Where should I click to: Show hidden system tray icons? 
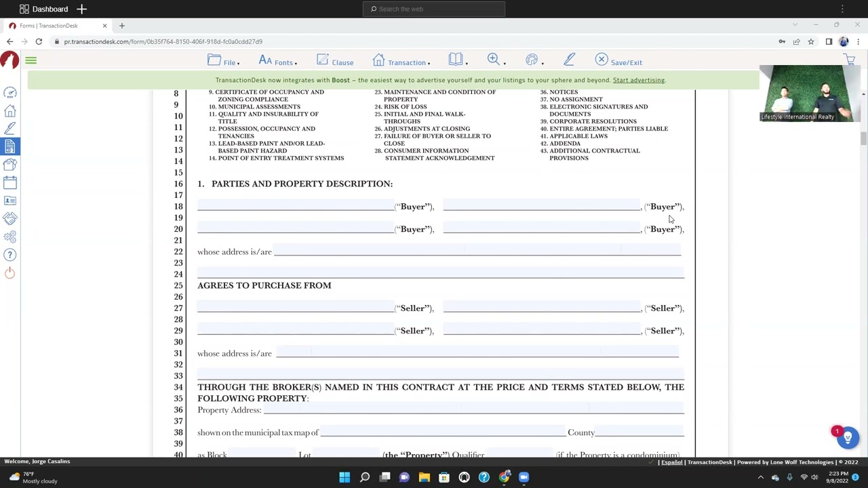coord(760,477)
